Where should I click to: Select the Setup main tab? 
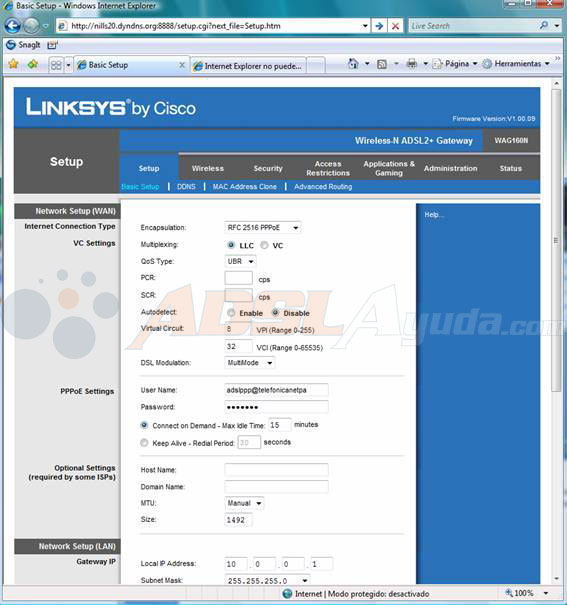click(149, 168)
